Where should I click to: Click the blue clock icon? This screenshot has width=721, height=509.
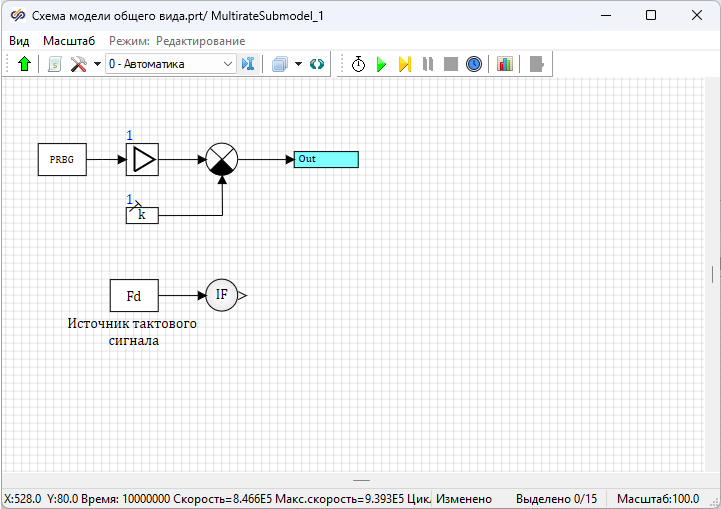point(474,64)
